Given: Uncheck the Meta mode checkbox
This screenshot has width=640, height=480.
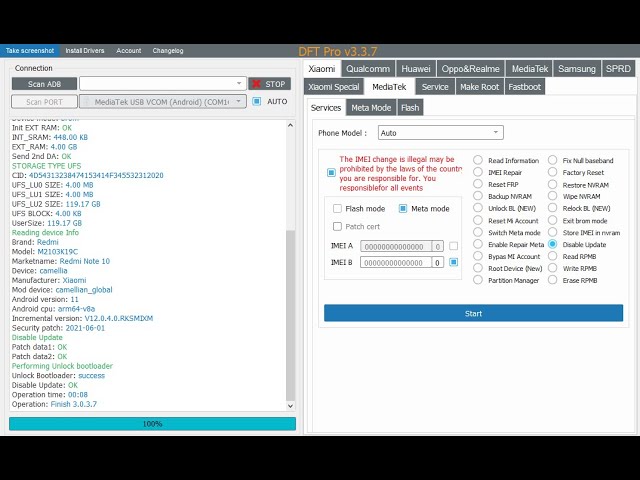Looking at the screenshot, I should point(403,209).
